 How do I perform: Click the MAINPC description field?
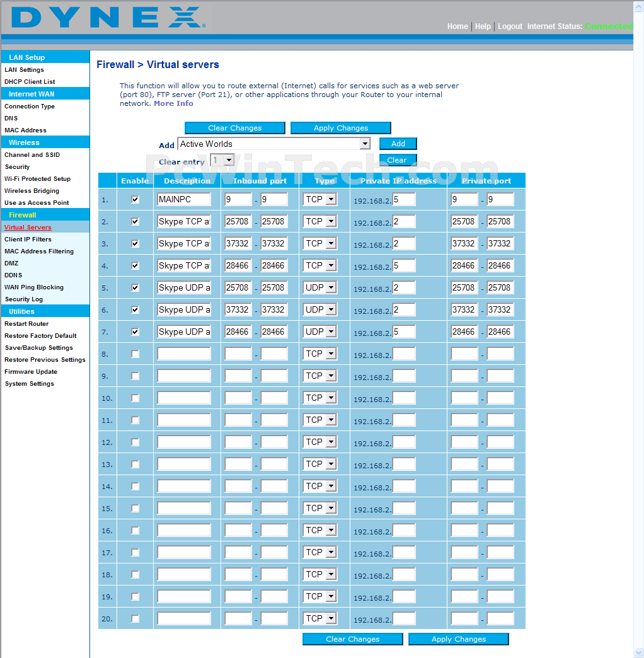point(184,199)
